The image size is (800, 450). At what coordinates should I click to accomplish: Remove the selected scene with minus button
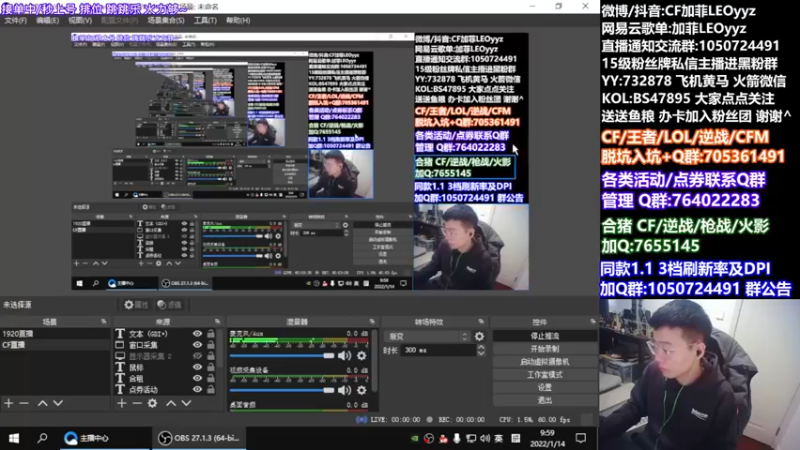(x=24, y=403)
